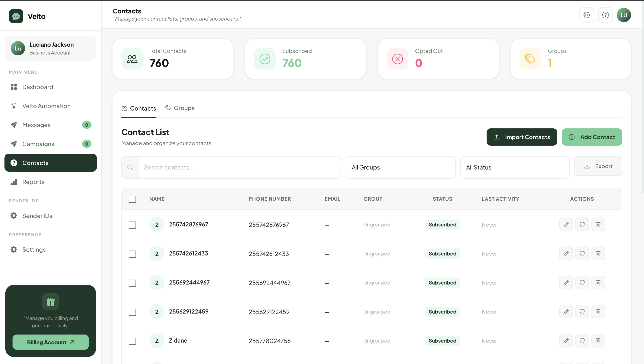
Task: Check the box for Zidane
Action: [132, 341]
